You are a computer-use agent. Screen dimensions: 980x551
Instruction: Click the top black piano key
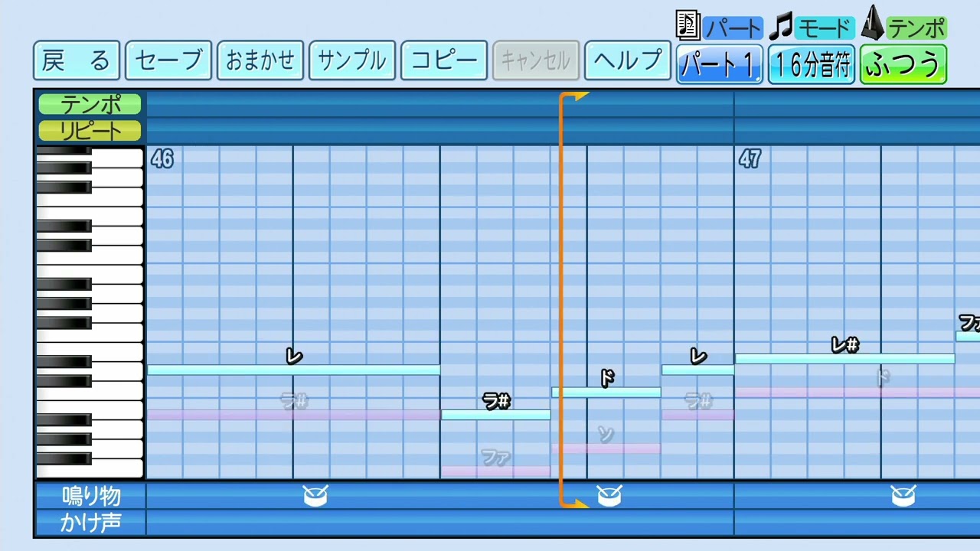[x=64, y=151]
